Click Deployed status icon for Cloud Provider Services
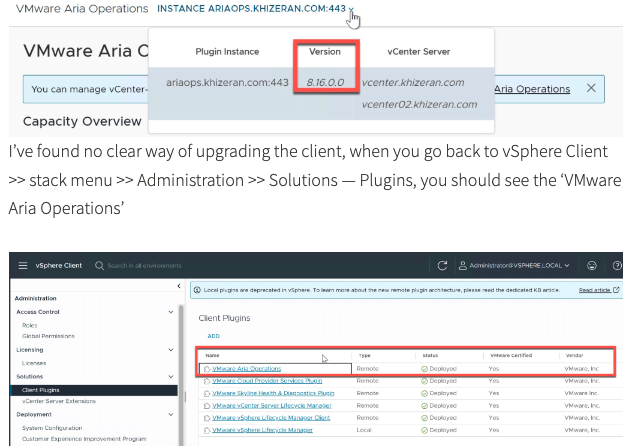626x448 pixels. (x=424, y=381)
